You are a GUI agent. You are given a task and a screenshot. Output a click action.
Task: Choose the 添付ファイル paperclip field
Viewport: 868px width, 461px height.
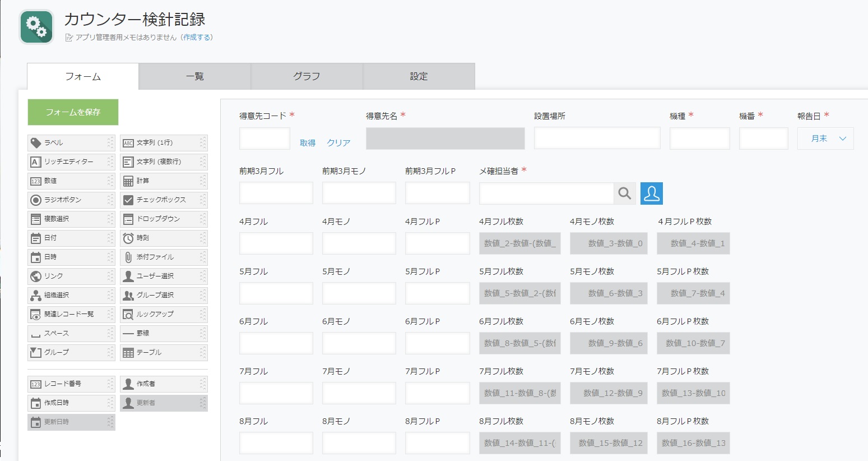point(163,257)
